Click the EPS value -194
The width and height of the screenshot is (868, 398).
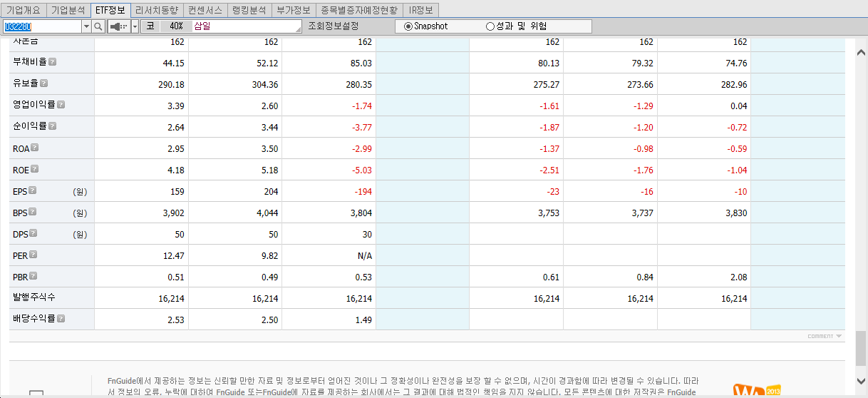tap(364, 192)
